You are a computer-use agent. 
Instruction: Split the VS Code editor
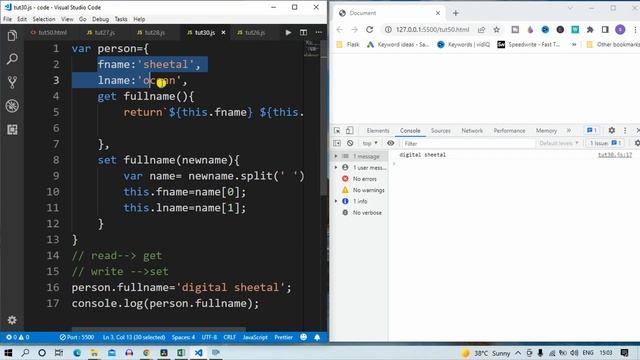303,32
